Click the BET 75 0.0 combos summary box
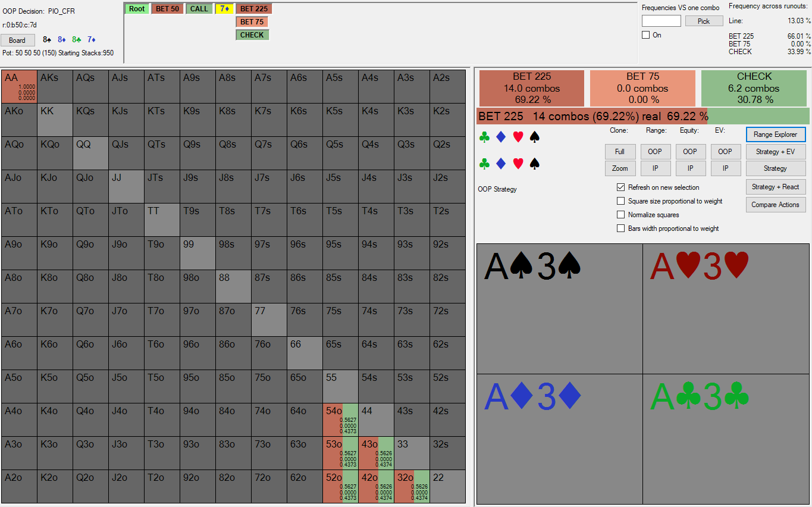Image resolution: width=812 pixels, height=507 pixels. coord(642,88)
